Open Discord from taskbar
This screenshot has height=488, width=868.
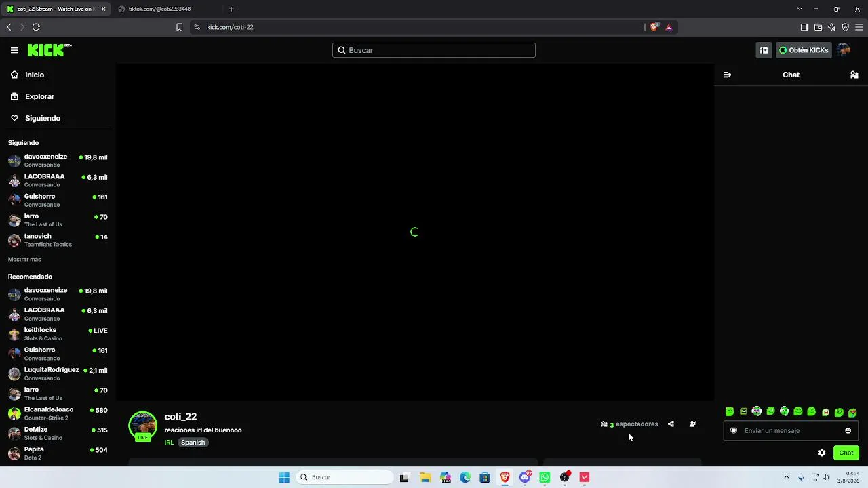click(x=525, y=477)
